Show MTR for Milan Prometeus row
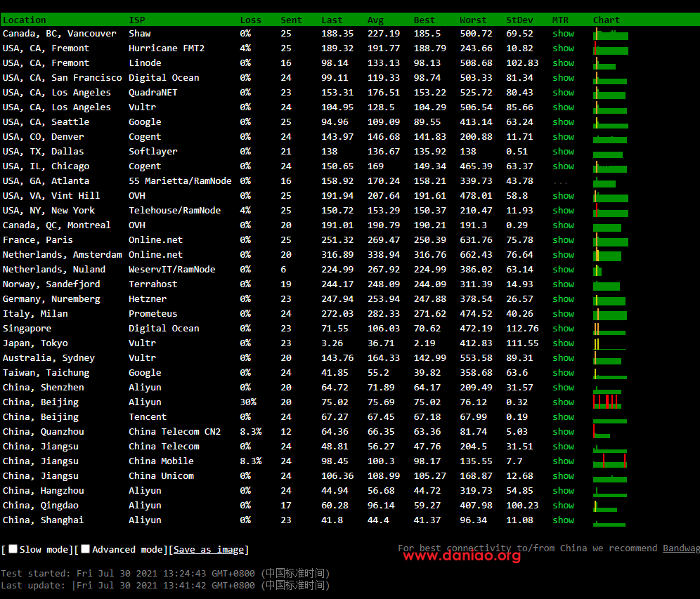This screenshot has height=599, width=700. pos(563,314)
